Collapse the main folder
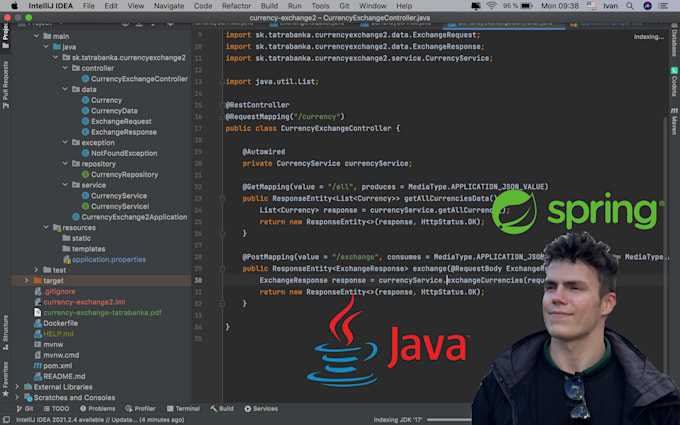The image size is (680, 425). pos(36,36)
